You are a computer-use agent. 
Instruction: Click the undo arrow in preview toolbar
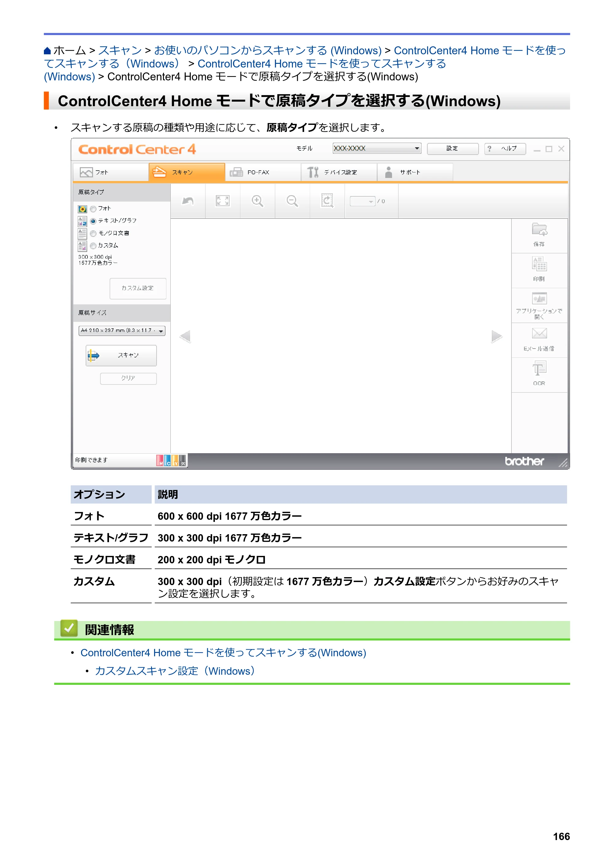tap(188, 201)
